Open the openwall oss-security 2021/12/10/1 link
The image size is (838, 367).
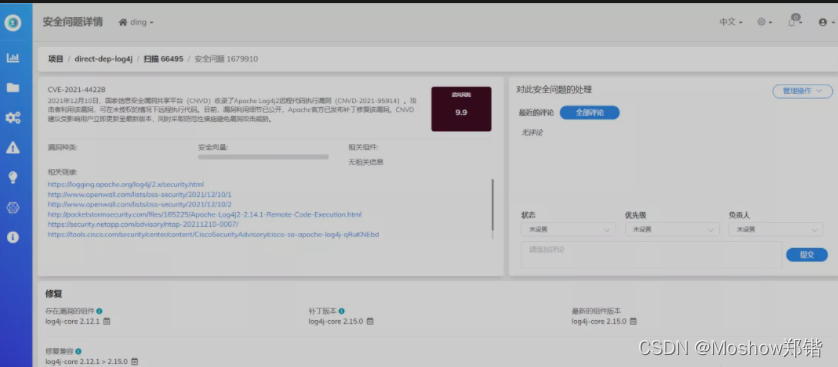coord(139,194)
